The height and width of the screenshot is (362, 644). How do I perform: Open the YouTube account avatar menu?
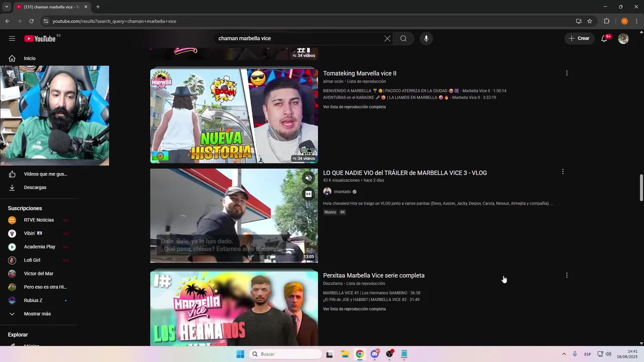pyautogui.click(x=623, y=39)
